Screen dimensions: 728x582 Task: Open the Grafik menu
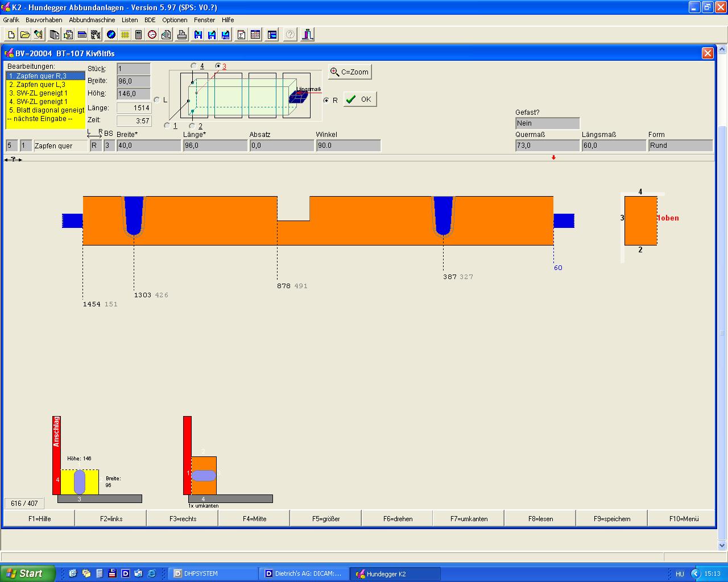11,20
